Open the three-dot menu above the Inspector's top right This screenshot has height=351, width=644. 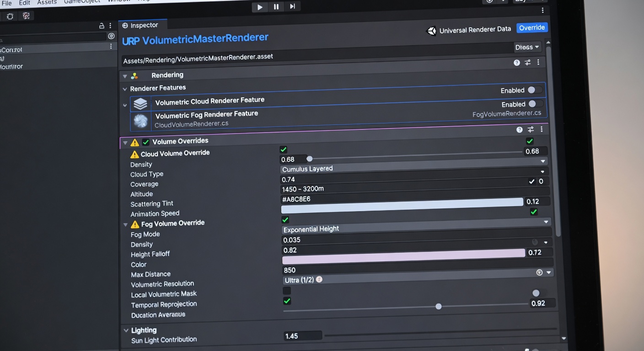(x=543, y=10)
